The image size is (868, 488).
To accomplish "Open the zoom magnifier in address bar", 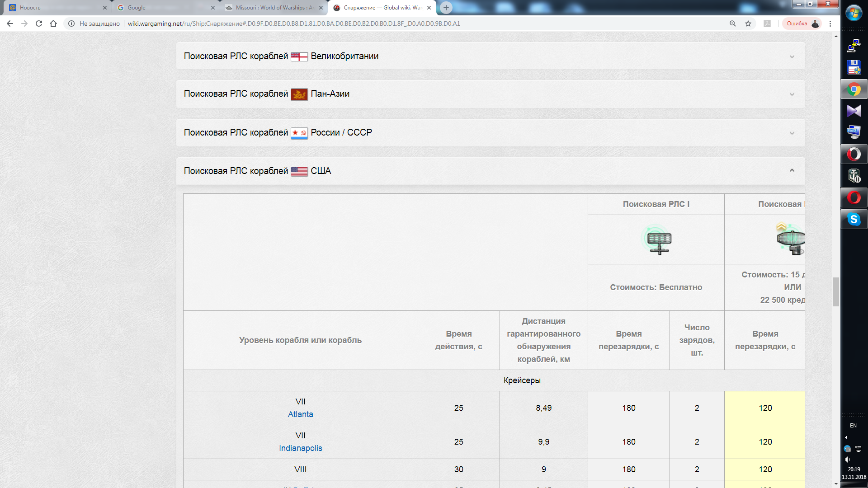I will coord(732,23).
